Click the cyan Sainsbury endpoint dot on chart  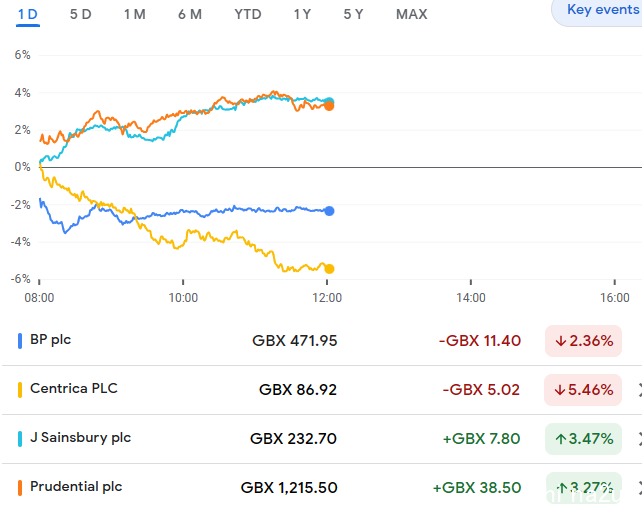(329, 101)
